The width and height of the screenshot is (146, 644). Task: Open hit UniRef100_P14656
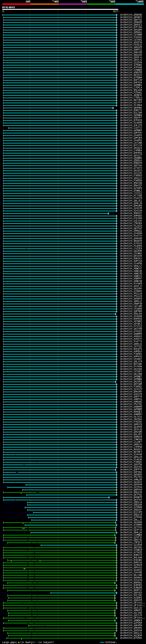(x=131, y=264)
